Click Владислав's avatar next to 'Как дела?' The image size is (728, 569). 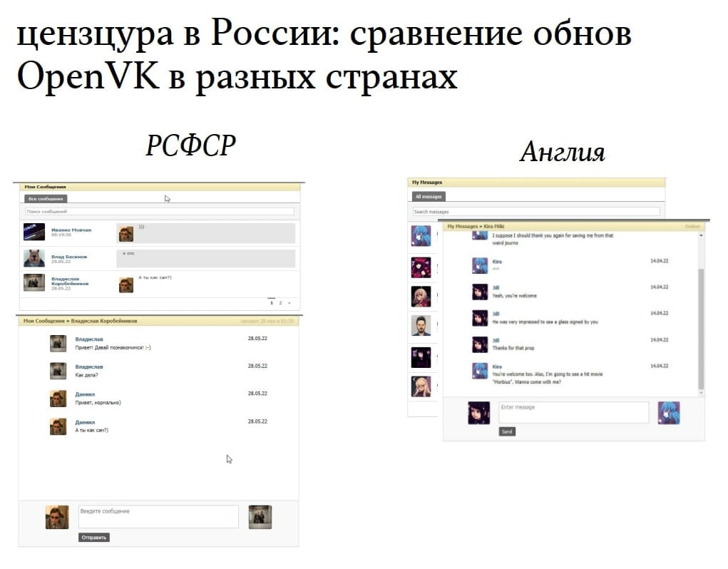pos(58,371)
